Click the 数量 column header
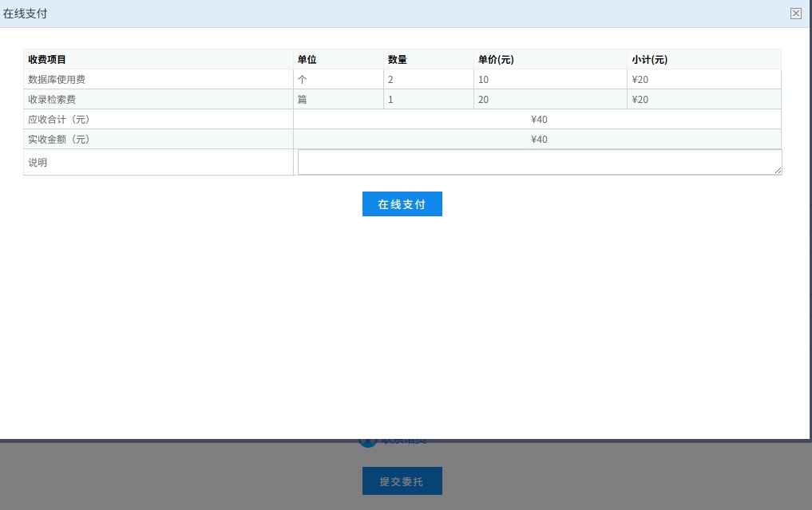Image resolution: width=812 pixels, height=510 pixels. tap(398, 60)
